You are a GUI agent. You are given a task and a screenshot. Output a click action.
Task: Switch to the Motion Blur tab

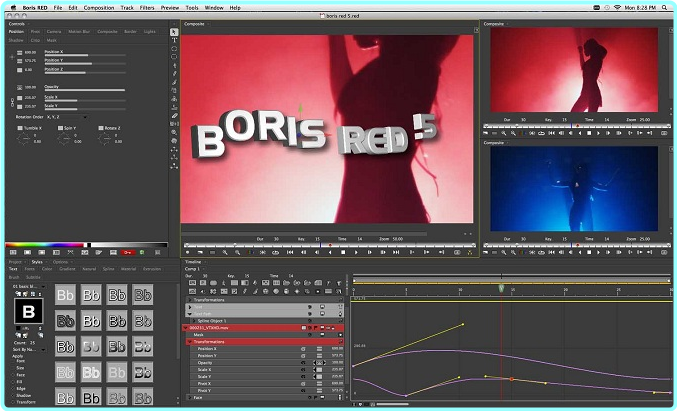pos(79,32)
